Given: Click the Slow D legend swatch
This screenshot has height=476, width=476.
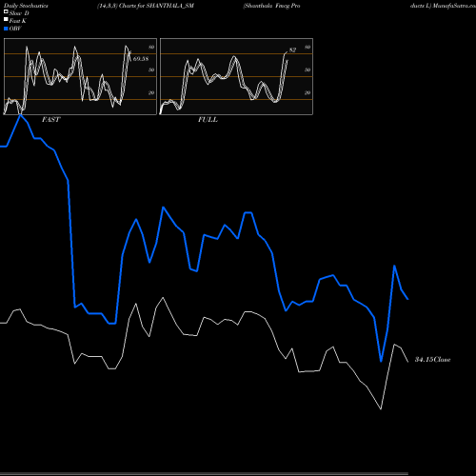Looking at the screenshot, I should point(6,11).
